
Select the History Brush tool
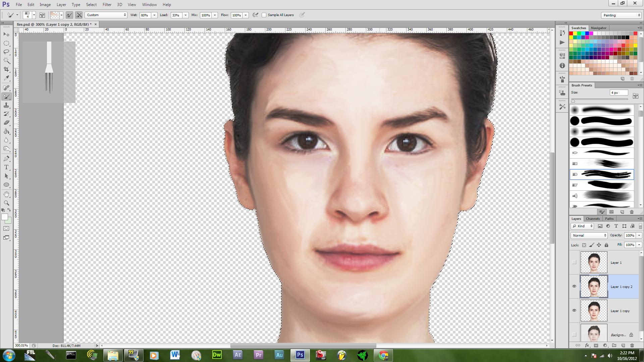[6, 114]
